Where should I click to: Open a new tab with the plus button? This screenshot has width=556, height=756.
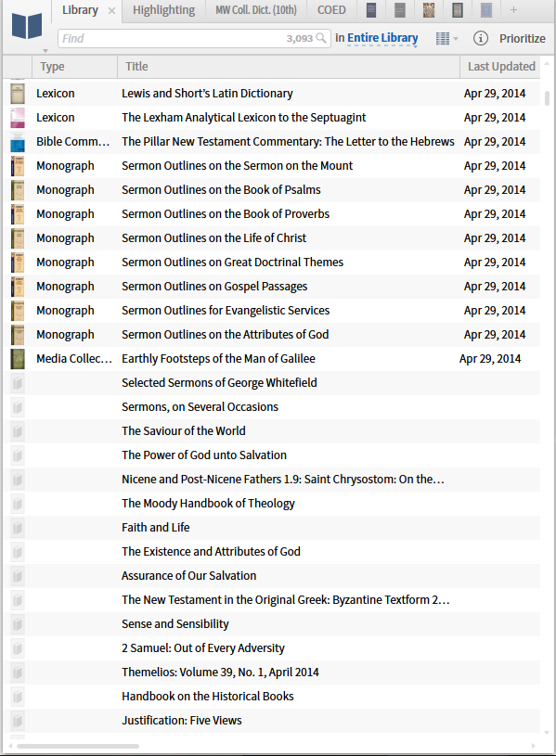tap(513, 10)
